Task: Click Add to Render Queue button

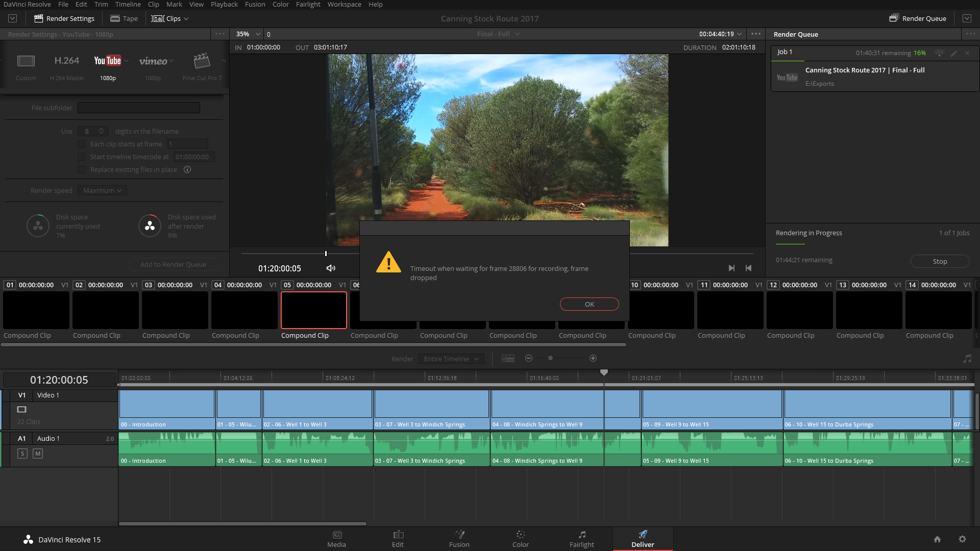Action: 173,264
